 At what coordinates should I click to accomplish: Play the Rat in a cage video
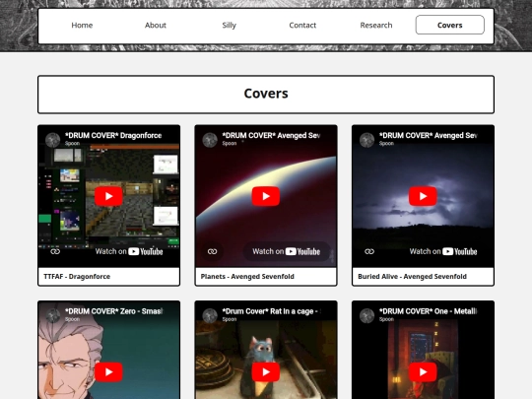(266, 371)
